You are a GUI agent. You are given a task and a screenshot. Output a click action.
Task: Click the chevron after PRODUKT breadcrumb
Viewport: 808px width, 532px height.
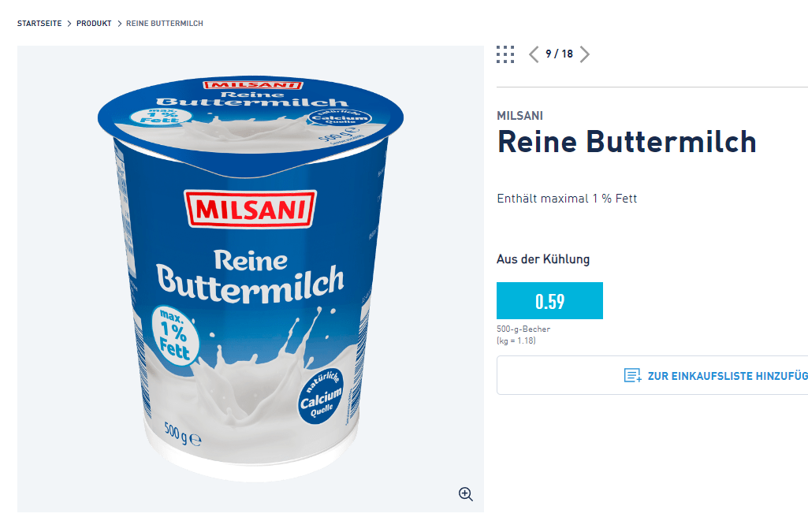pos(119,24)
